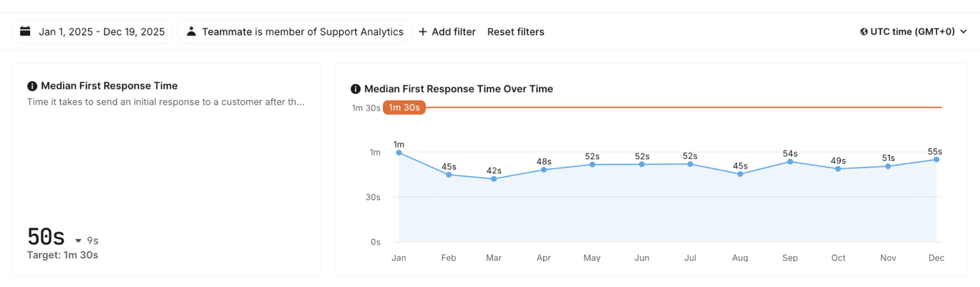This screenshot has height=287, width=980.
Task: Click the December 55s data point
Action: point(936,160)
